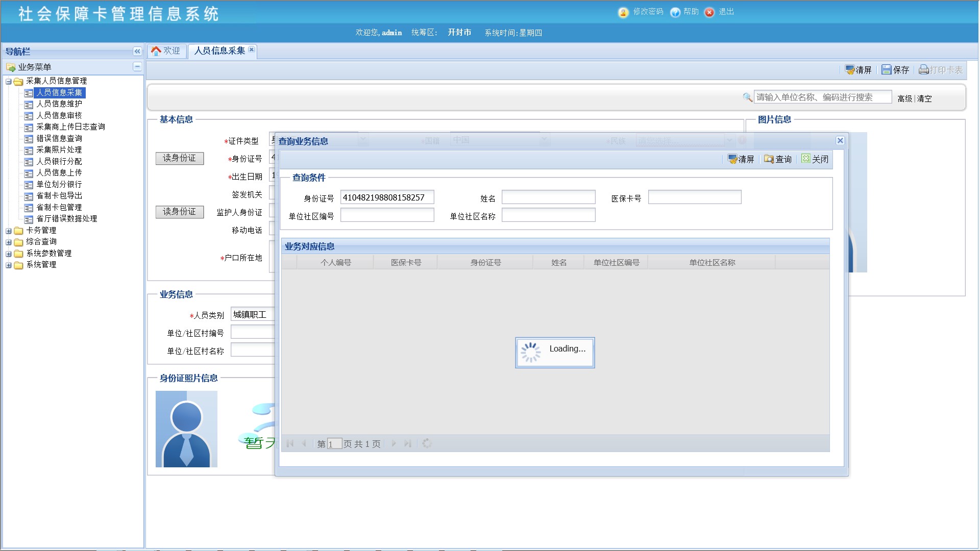The width and height of the screenshot is (980, 551).
Task: Sort by the 单位社区名称 column header
Action: (712, 262)
